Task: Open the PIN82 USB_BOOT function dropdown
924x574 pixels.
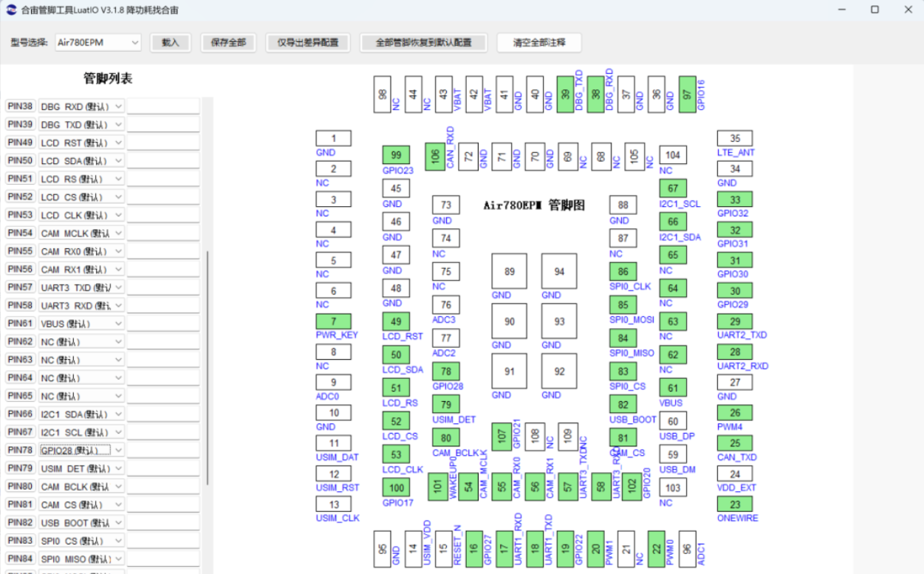Action: [x=82, y=523]
